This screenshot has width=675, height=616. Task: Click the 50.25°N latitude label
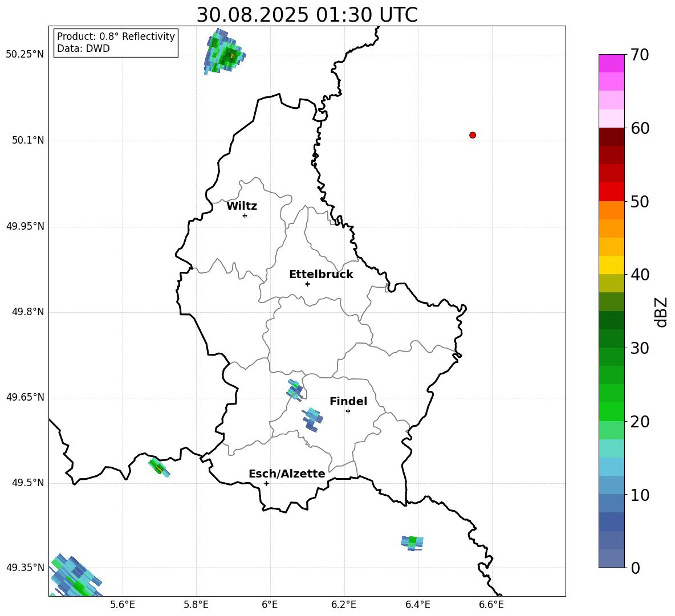click(x=25, y=54)
